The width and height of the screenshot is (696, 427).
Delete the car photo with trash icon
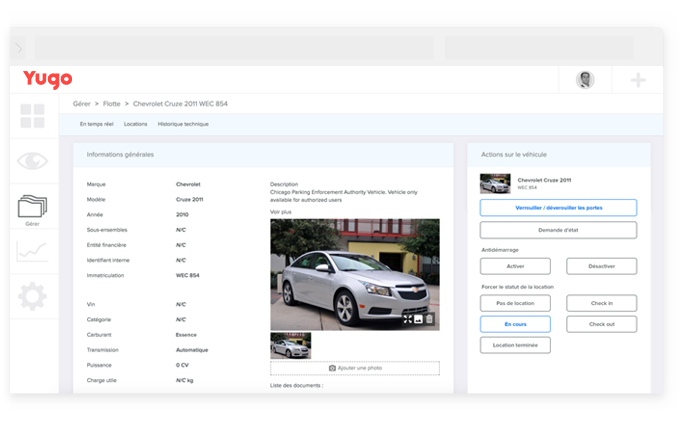point(429,319)
